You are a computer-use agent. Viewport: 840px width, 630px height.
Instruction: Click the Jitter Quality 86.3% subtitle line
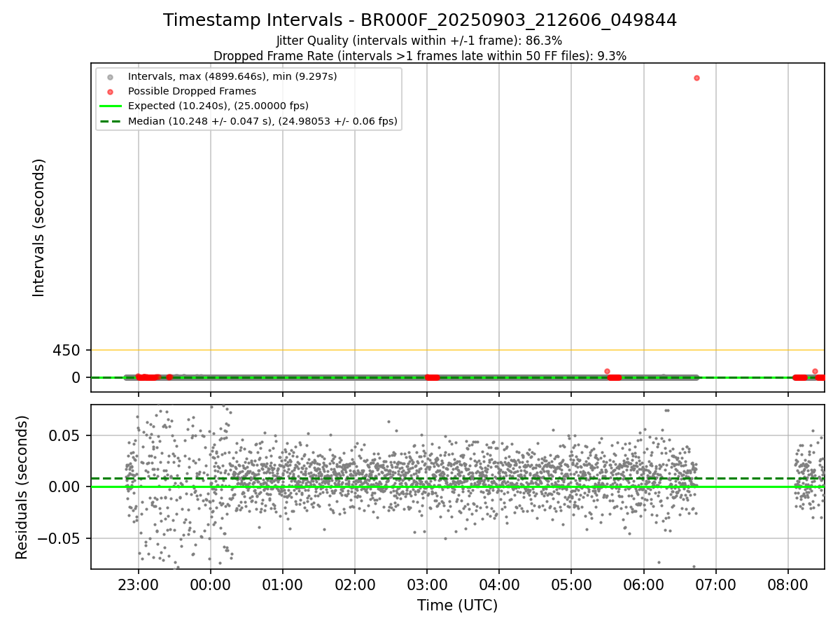pyautogui.click(x=419, y=41)
